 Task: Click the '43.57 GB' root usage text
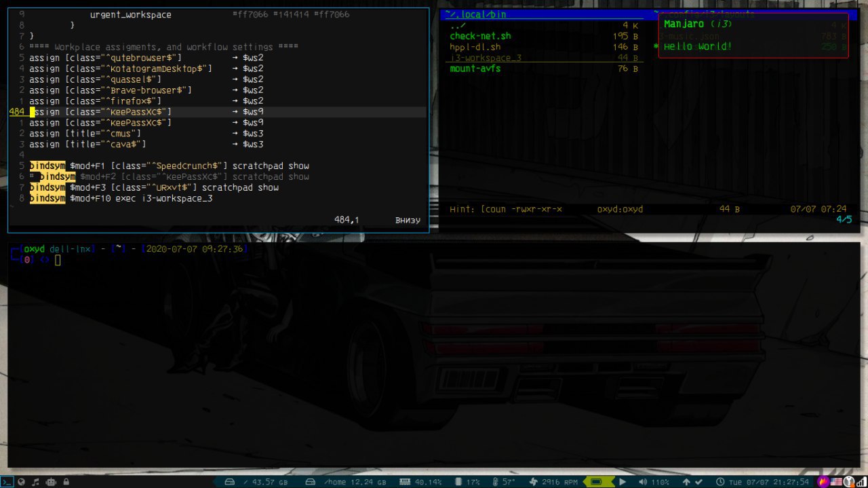(x=270, y=482)
